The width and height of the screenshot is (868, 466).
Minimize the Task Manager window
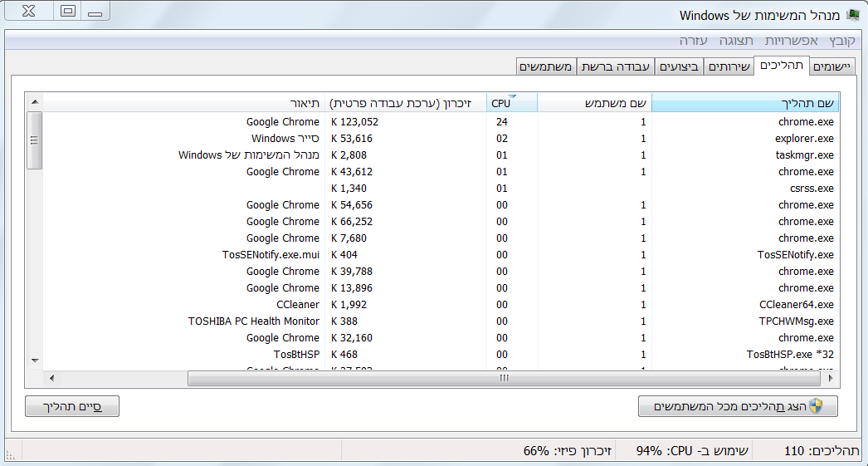pos(95,11)
